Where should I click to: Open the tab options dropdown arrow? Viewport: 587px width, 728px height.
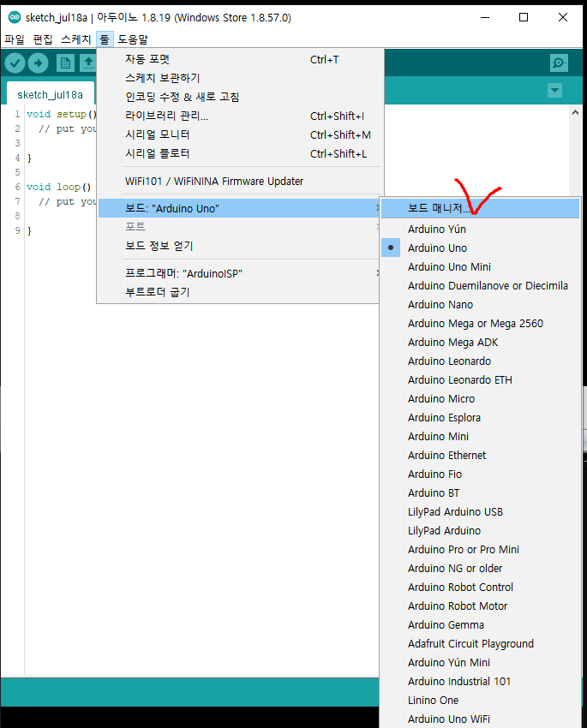pyautogui.click(x=555, y=90)
